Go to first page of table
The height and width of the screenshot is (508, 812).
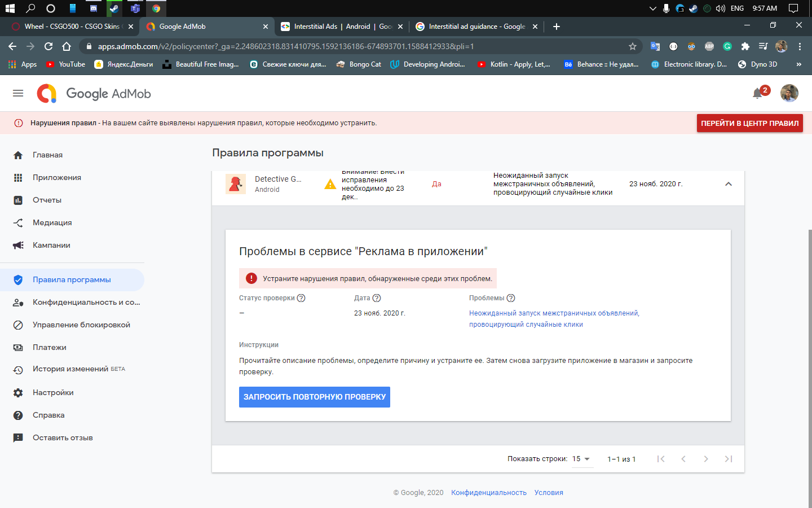[661, 459]
